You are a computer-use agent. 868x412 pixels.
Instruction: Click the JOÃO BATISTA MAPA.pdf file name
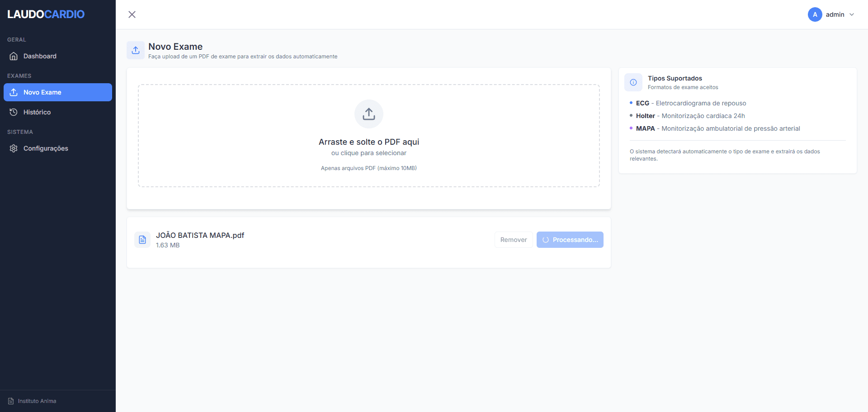point(200,235)
